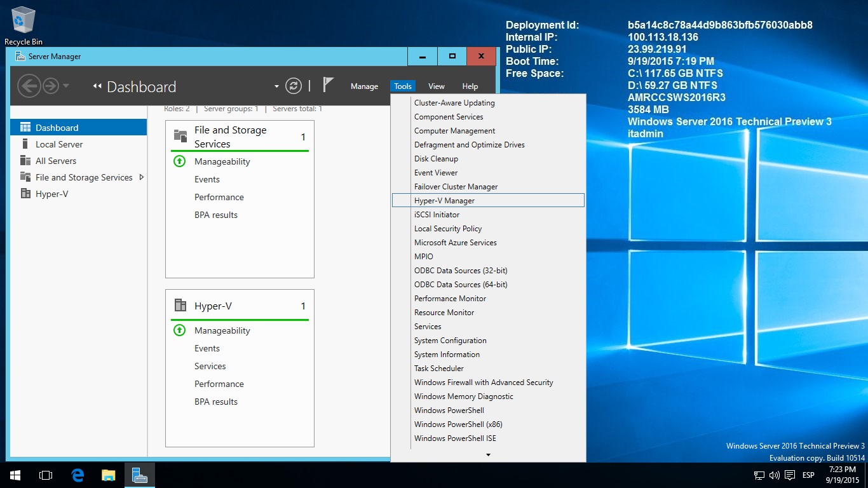Select the Local Server sidebar icon
The width and height of the screenshot is (868, 488).
pyautogui.click(x=25, y=144)
